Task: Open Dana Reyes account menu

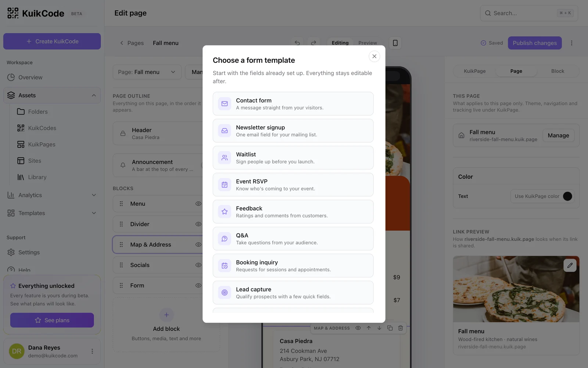Action: 92,351
